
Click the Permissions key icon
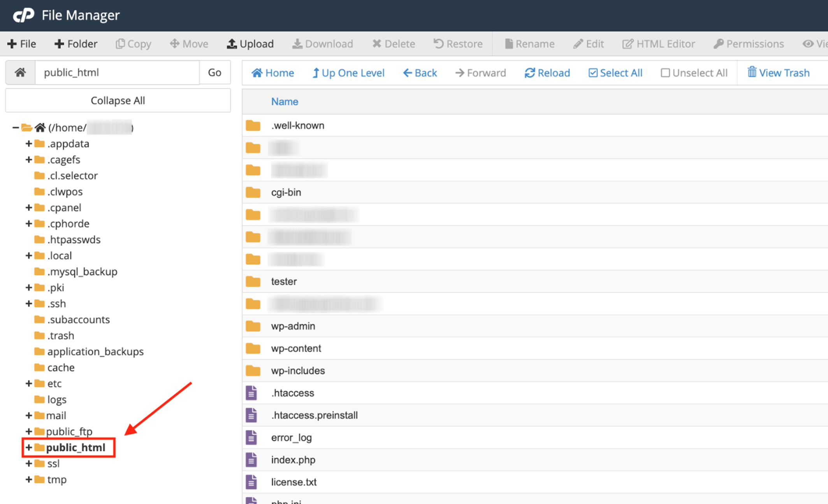(718, 44)
